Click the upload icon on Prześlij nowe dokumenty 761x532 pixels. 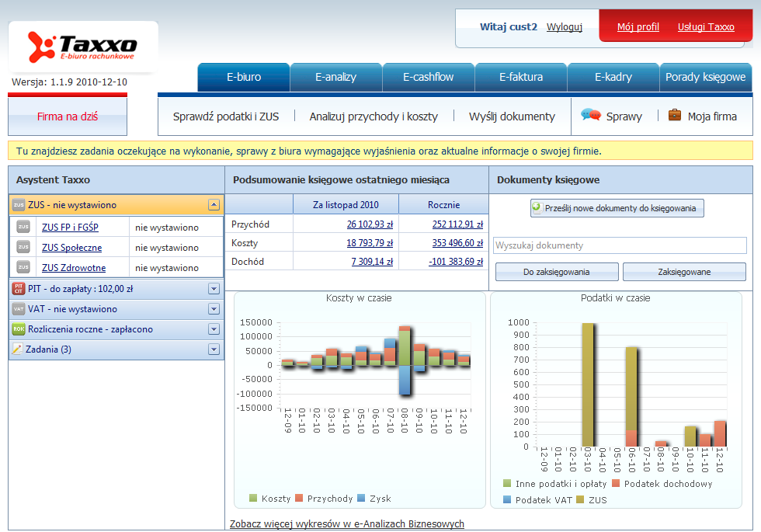pos(537,208)
